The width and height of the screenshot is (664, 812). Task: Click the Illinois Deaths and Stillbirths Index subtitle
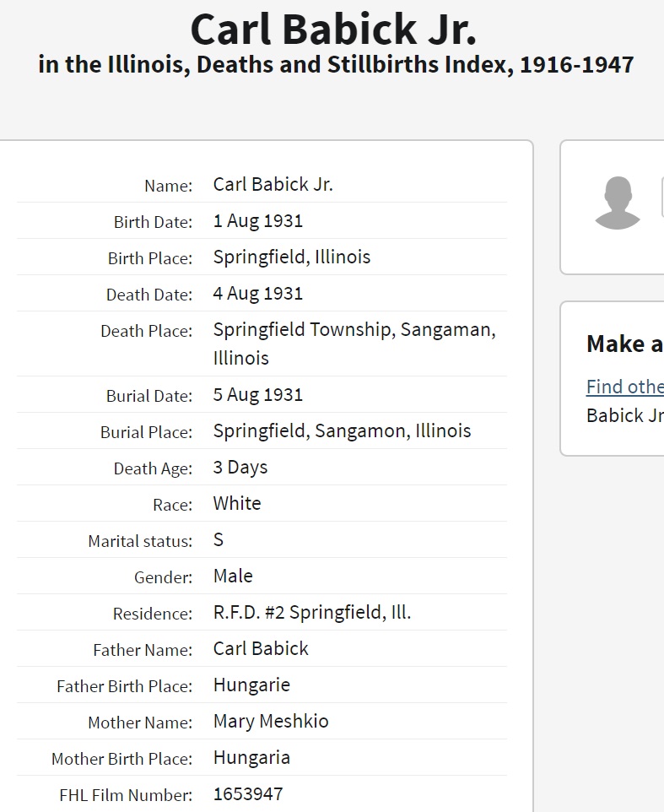tap(336, 65)
